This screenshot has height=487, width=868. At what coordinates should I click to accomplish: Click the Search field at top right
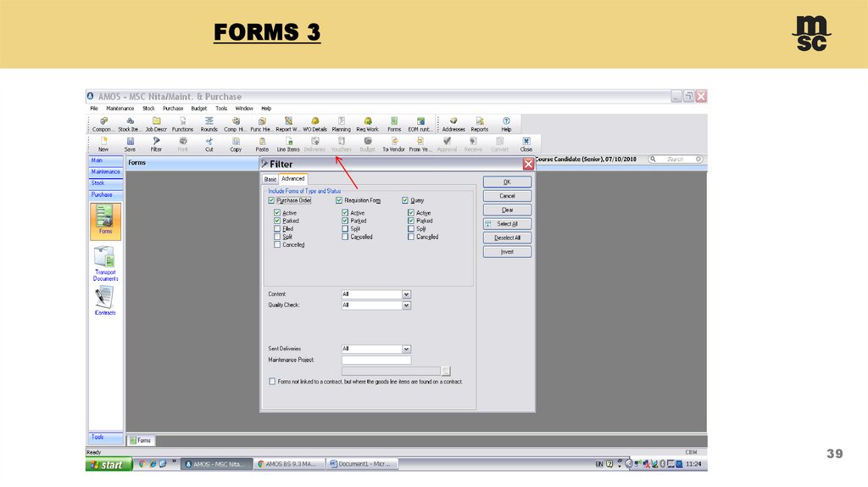coord(676,159)
